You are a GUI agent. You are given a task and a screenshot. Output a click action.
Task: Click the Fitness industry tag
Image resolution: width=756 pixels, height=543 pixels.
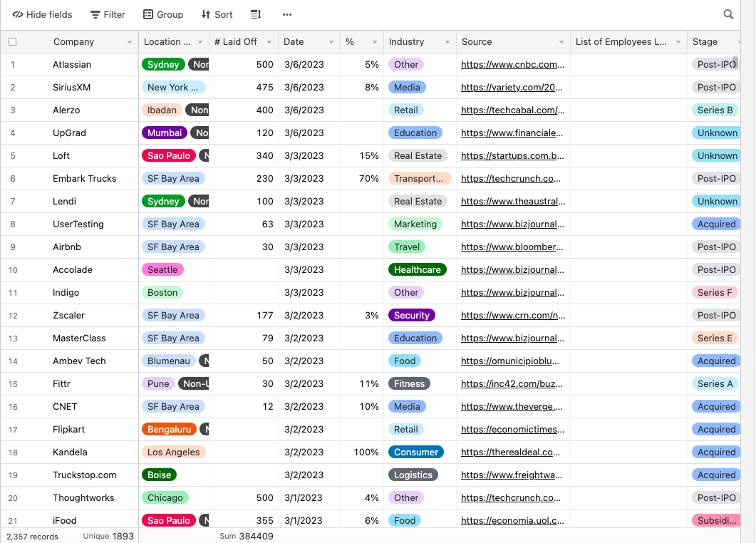[x=409, y=384]
